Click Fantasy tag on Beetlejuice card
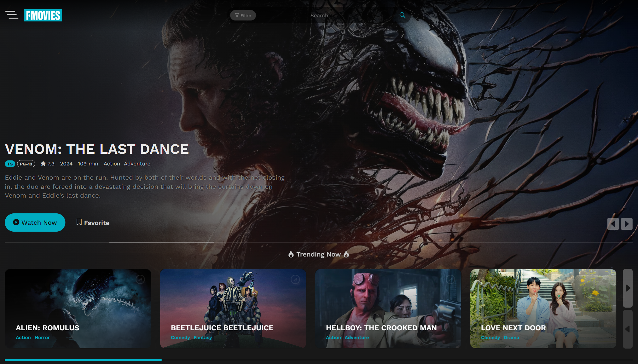Image resolution: width=638 pixels, height=364 pixels. 203,338
